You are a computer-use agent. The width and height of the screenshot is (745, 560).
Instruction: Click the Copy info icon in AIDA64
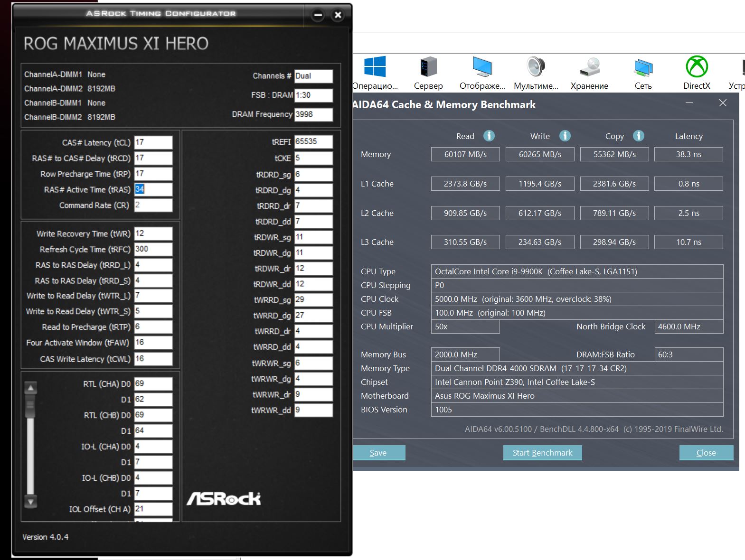[x=639, y=136]
